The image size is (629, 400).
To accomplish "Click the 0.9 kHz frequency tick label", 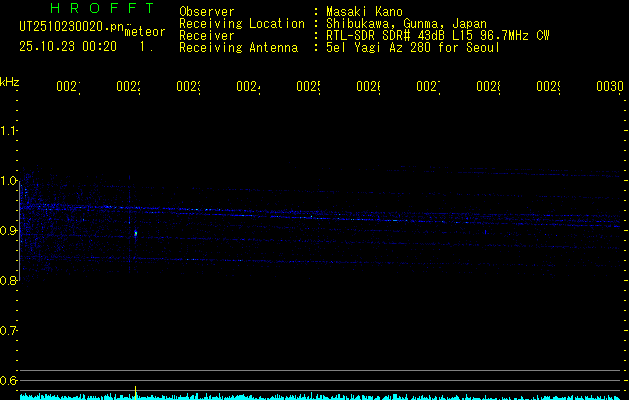I will pos(9,231).
